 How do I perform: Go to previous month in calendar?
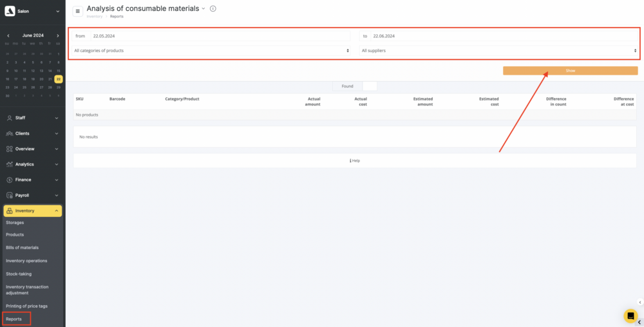click(8, 35)
